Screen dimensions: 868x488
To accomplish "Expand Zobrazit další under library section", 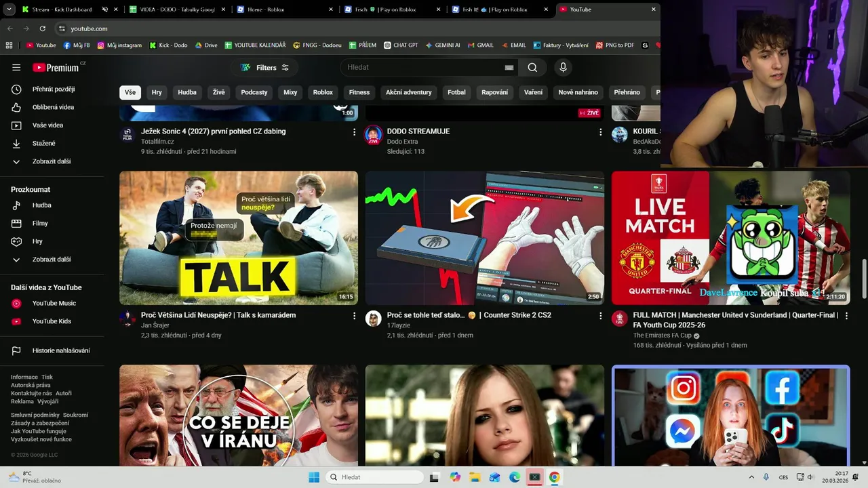I will tap(52, 162).
